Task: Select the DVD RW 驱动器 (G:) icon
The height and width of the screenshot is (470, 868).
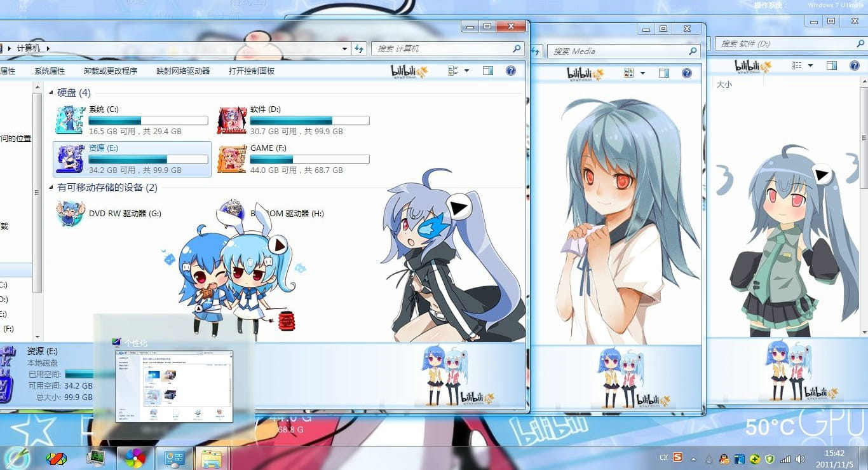Action: tap(69, 214)
